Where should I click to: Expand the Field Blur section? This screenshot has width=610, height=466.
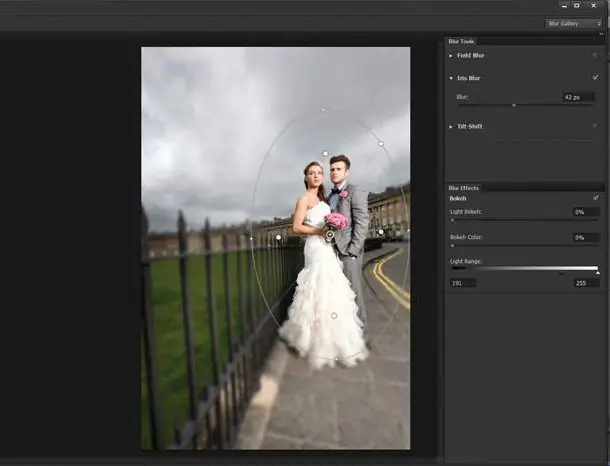(x=451, y=55)
